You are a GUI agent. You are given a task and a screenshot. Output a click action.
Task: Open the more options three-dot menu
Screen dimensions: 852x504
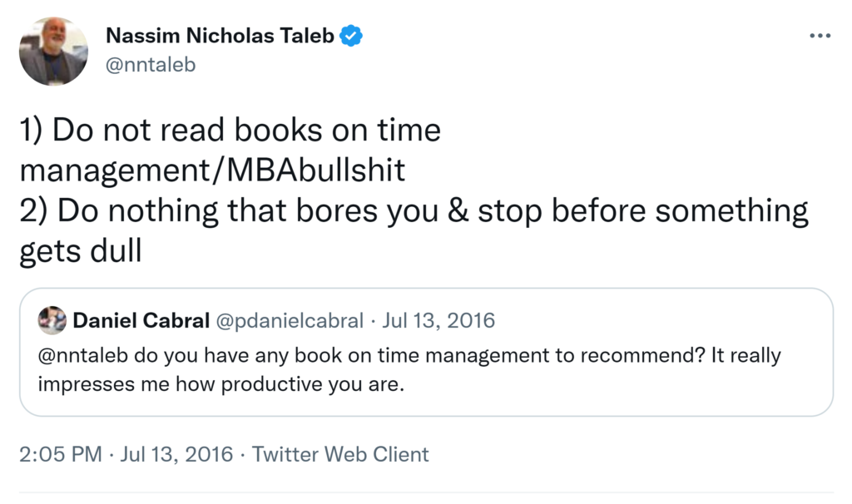[x=820, y=36]
